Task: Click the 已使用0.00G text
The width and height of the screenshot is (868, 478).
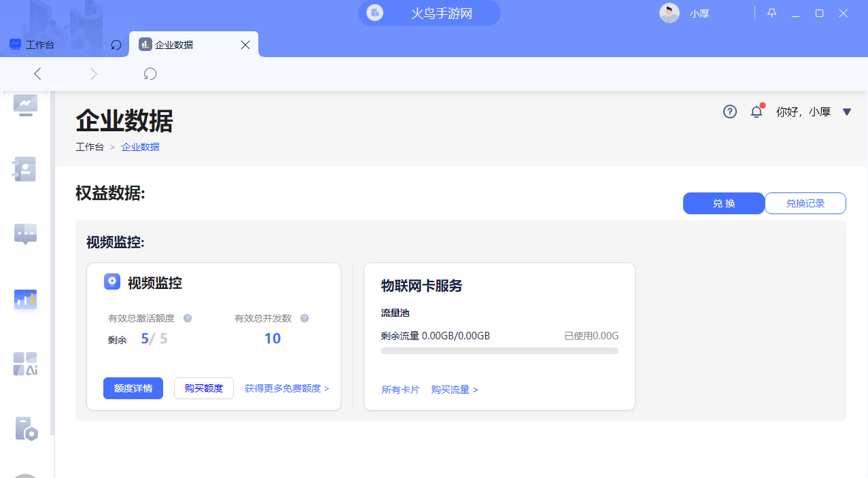Action: tap(591, 336)
